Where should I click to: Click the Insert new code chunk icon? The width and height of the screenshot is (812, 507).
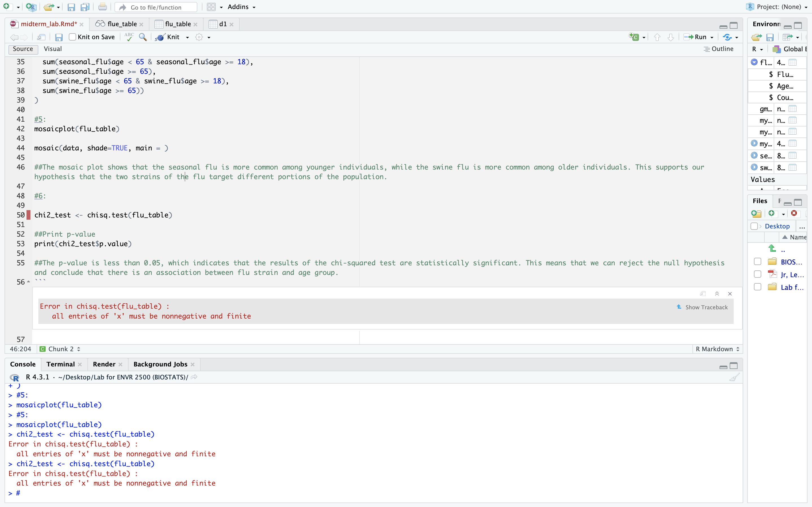pos(634,37)
